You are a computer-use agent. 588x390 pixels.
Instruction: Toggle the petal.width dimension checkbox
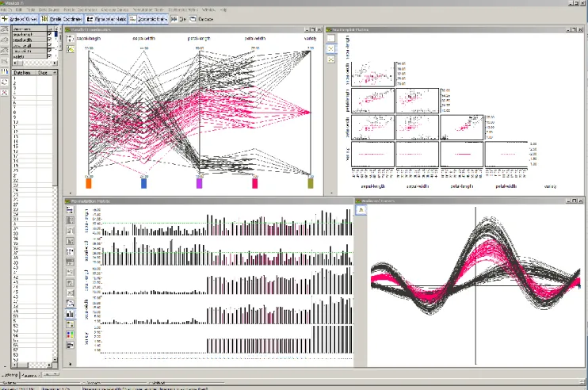tap(49, 51)
